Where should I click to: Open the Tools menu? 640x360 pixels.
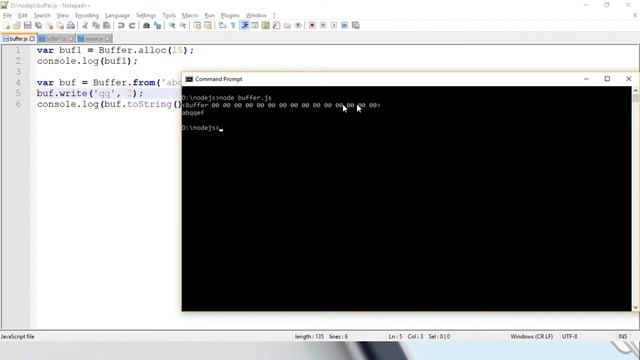pyautogui.click(x=169, y=16)
